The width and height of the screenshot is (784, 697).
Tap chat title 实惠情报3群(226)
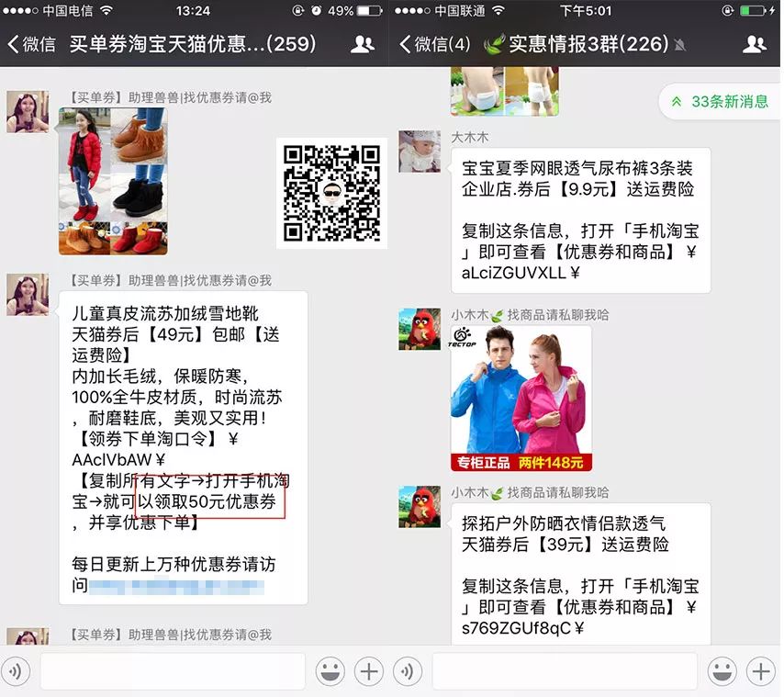tap(588, 44)
